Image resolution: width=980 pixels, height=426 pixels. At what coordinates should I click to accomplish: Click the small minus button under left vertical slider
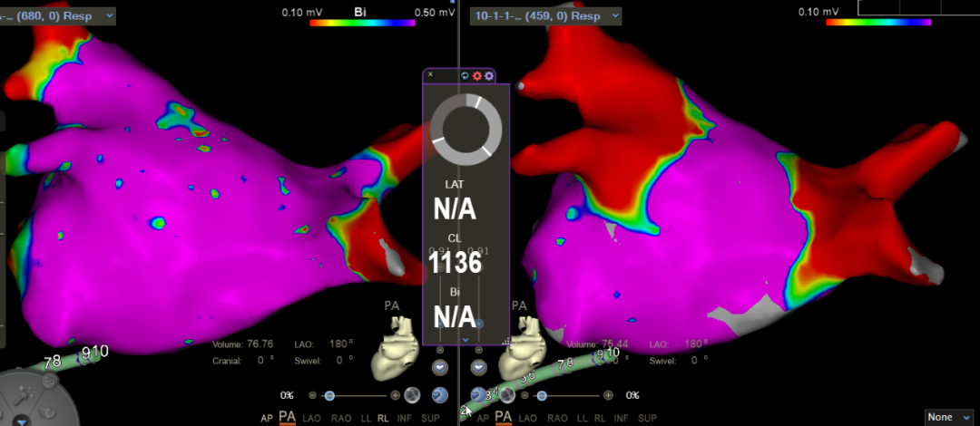click(x=440, y=350)
